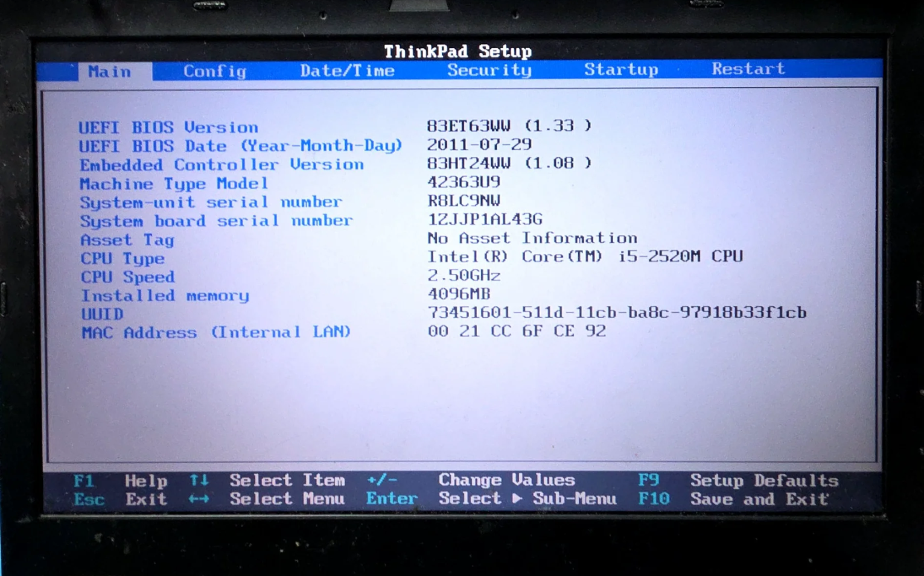Select serial number R8LC9NW

click(464, 200)
